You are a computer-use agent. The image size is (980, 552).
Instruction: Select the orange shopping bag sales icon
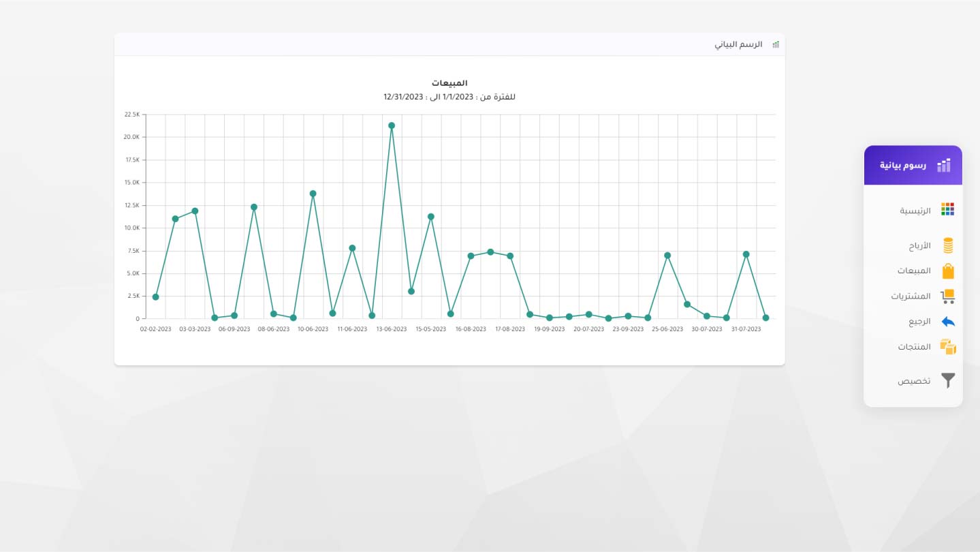pyautogui.click(x=947, y=271)
